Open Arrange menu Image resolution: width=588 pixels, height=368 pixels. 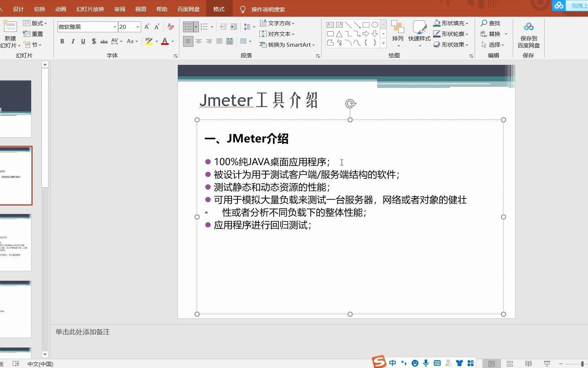click(x=398, y=33)
